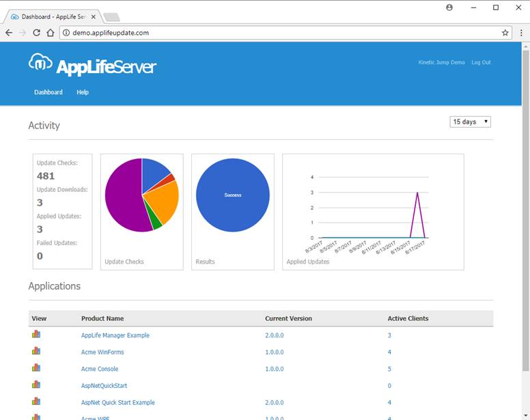Open Acme WinForms product link

pos(102,352)
